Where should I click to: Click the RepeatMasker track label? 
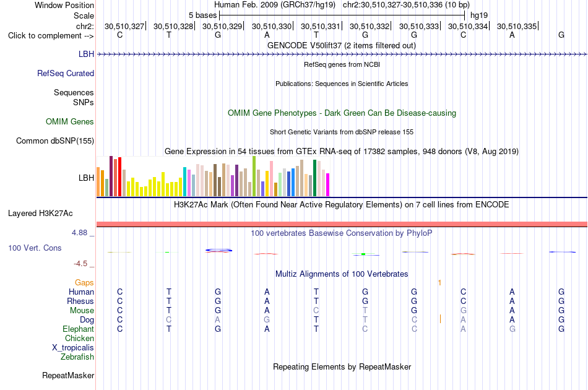tap(68, 375)
